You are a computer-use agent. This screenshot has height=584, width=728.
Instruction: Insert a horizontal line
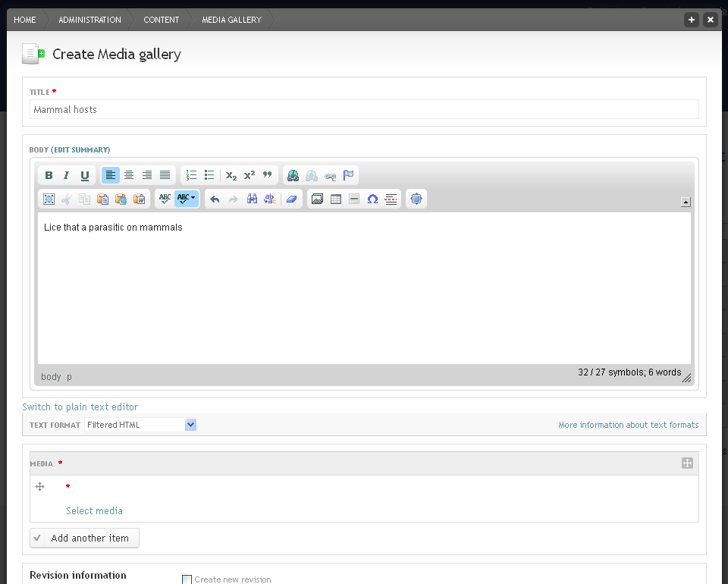354,199
